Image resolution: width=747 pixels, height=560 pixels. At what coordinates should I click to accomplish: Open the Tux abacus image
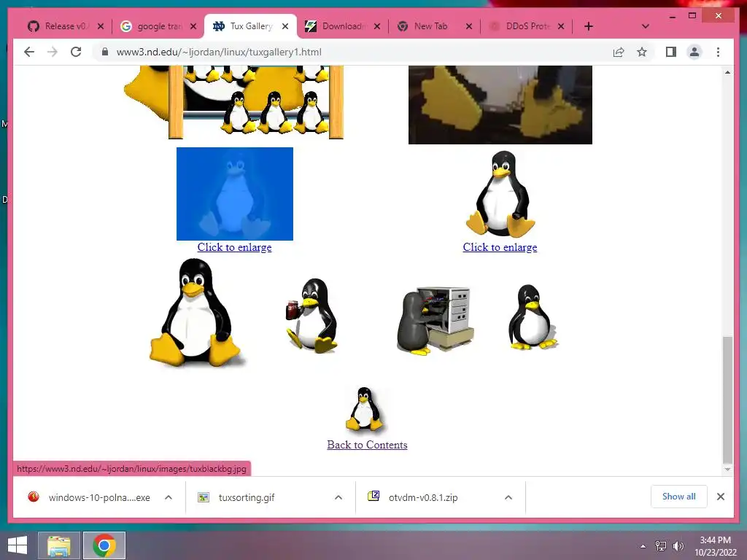234,102
